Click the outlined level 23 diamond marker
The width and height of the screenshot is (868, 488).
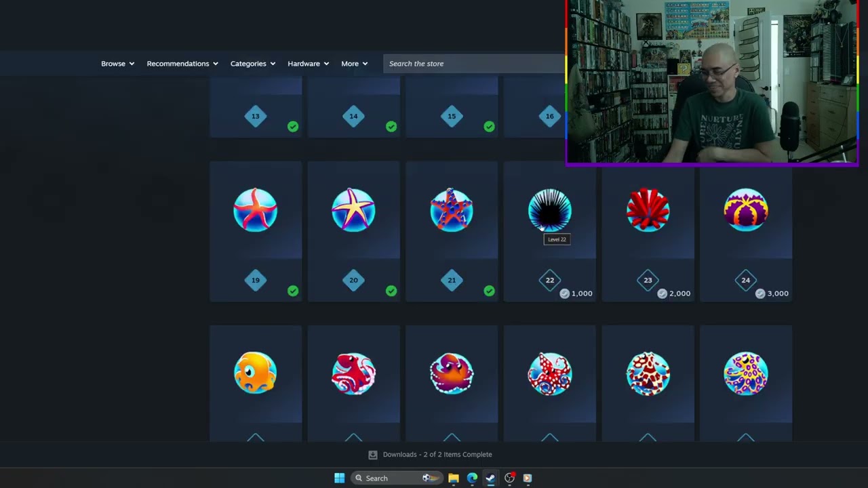[648, 280]
